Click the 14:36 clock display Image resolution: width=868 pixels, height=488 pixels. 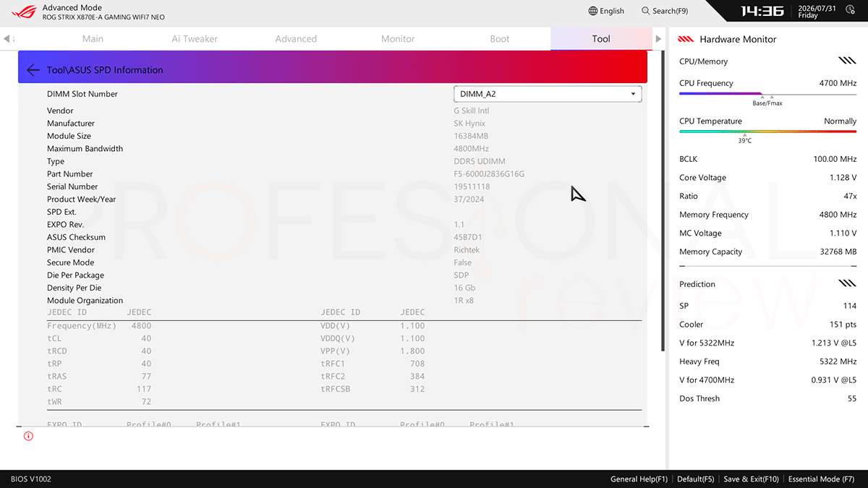point(762,11)
